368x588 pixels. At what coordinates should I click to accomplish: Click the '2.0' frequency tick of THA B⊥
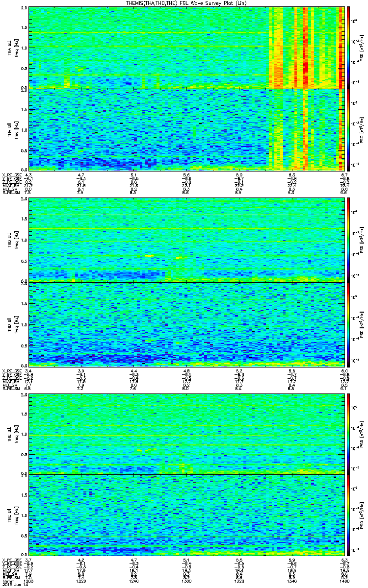24,8
